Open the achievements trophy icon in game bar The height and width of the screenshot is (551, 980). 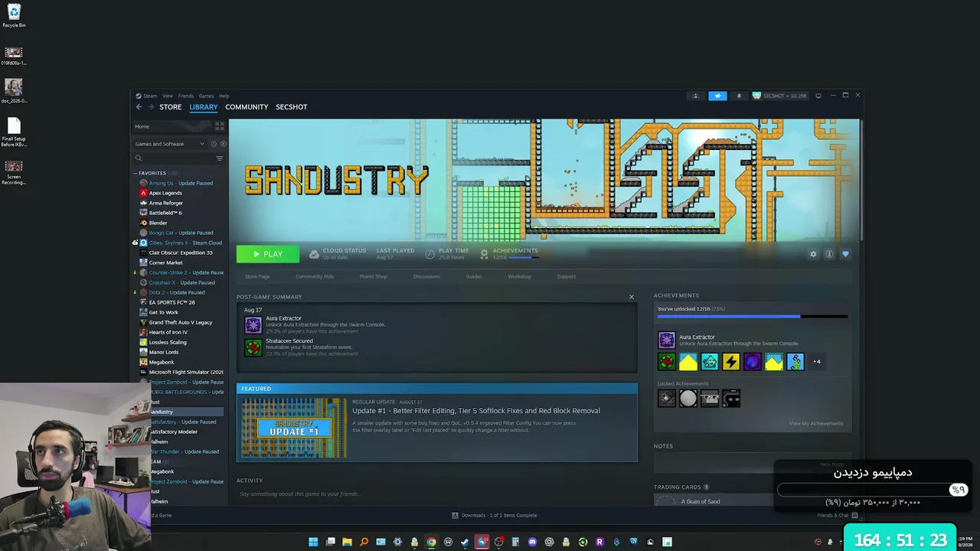click(484, 253)
